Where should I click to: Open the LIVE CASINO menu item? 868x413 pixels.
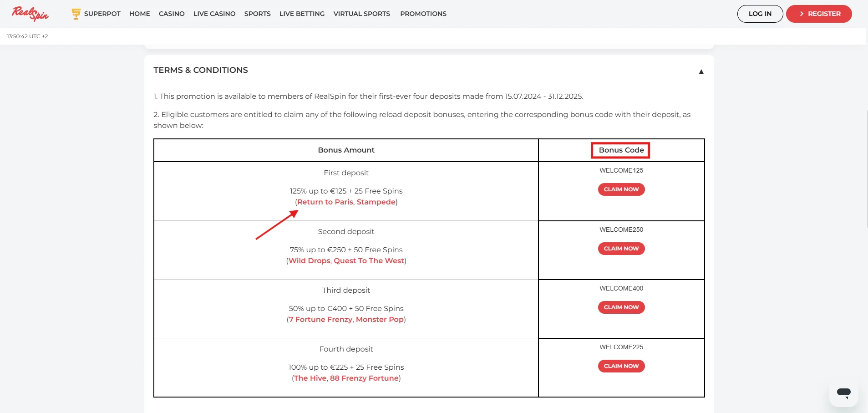coord(214,14)
